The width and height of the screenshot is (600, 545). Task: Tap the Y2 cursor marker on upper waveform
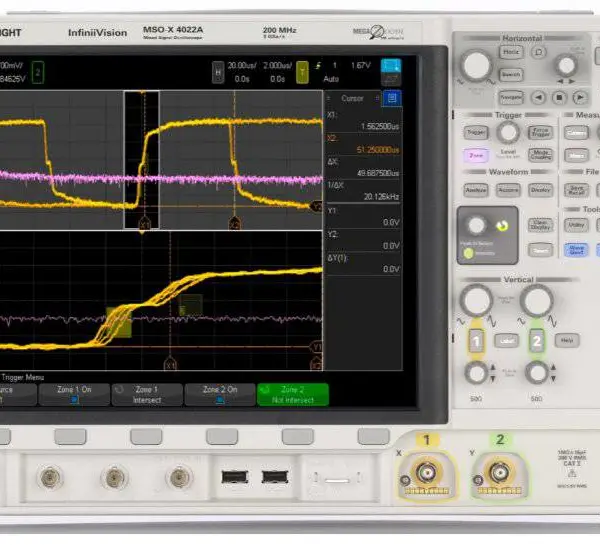click(x=316, y=207)
